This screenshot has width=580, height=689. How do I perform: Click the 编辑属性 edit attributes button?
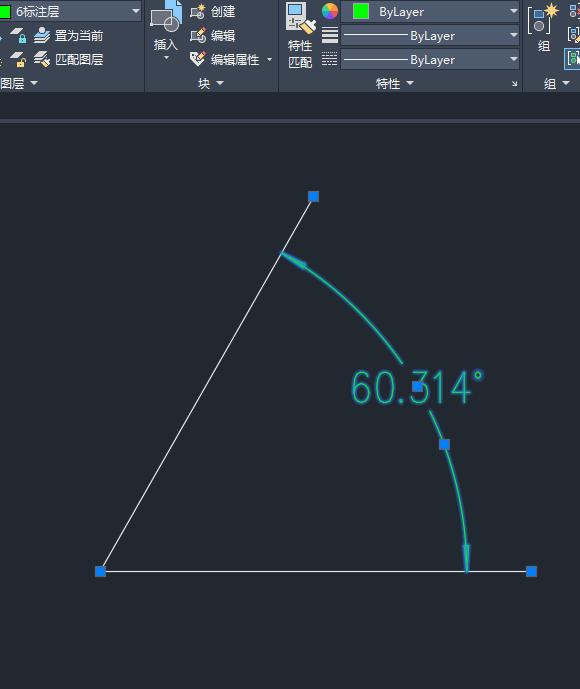pyautogui.click(x=225, y=59)
